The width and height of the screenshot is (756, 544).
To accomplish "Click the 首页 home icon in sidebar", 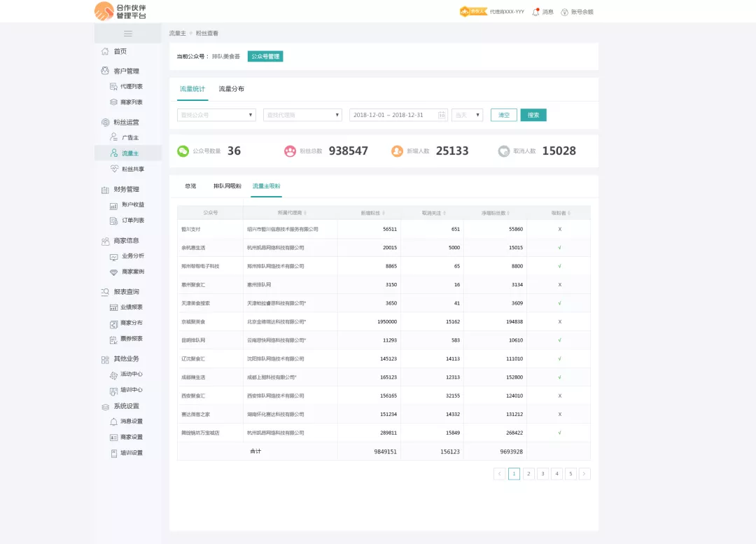I will click(105, 51).
